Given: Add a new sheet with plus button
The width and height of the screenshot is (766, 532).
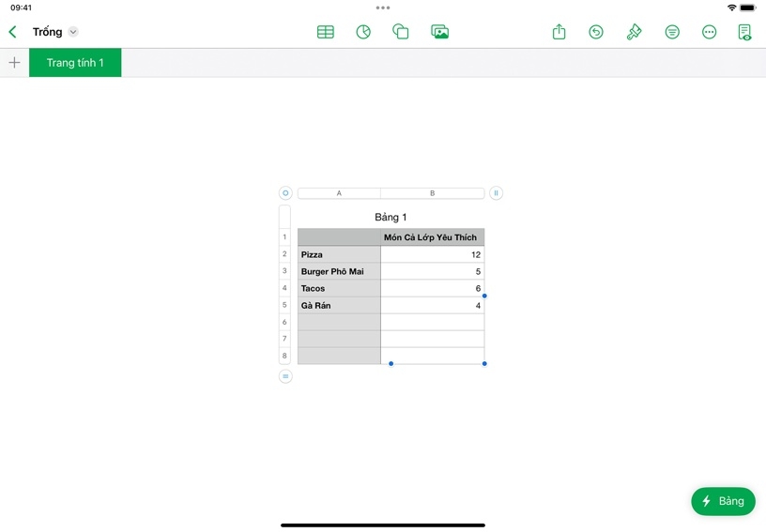Looking at the screenshot, I should (x=14, y=63).
